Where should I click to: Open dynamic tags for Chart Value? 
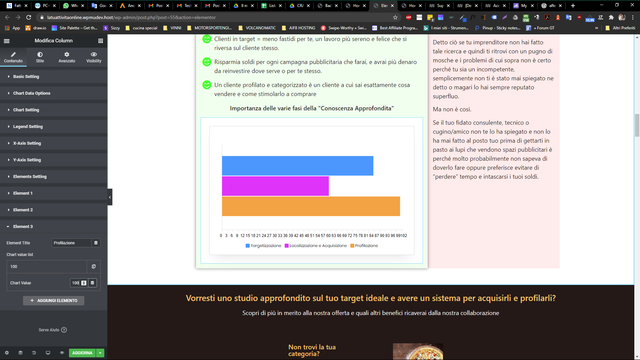pyautogui.click(x=93, y=283)
